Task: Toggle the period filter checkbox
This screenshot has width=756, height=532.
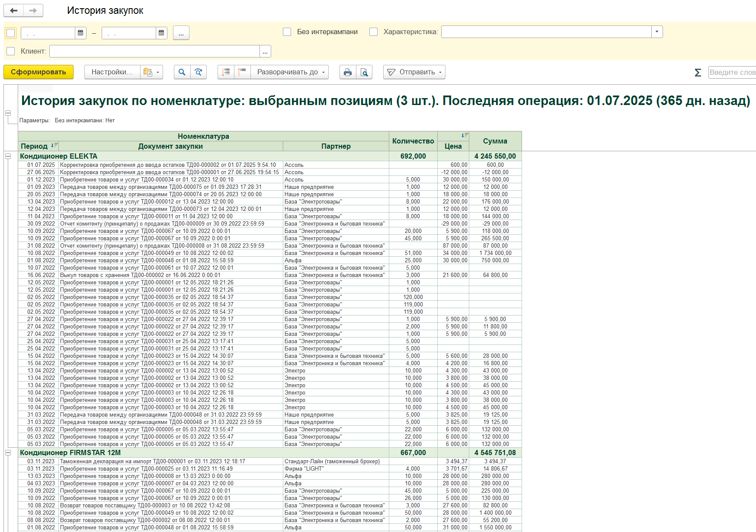Action: pos(11,33)
